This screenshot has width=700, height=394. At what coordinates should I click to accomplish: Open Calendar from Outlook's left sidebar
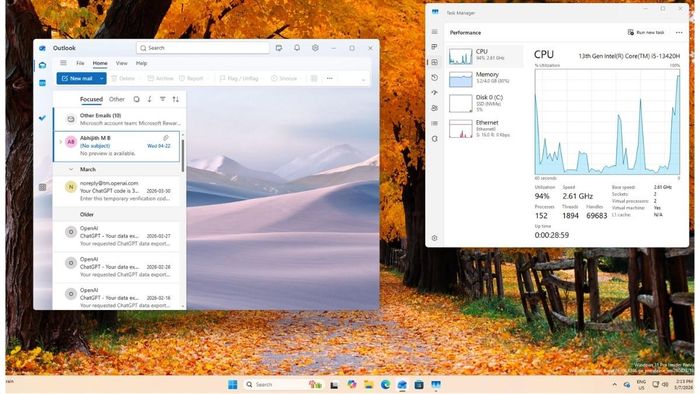click(x=42, y=83)
